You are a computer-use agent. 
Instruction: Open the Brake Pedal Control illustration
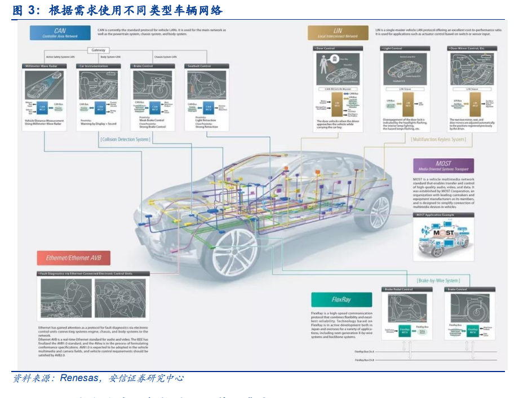click(x=407, y=309)
